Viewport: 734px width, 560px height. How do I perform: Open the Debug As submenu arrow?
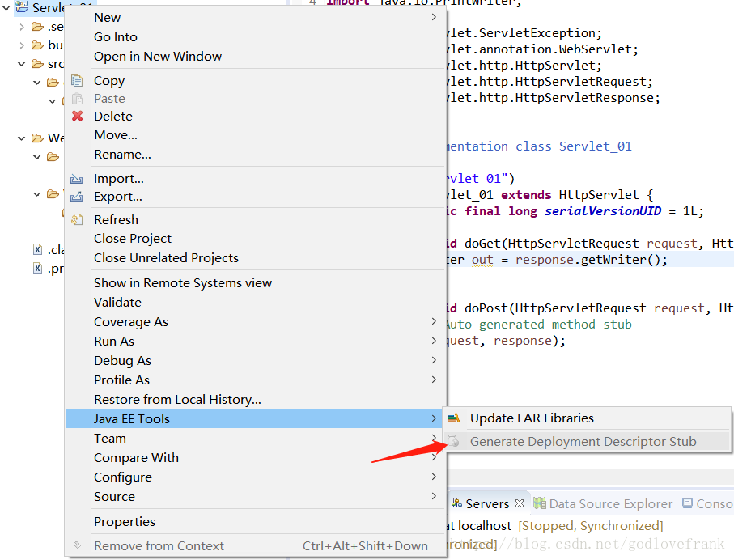click(434, 360)
